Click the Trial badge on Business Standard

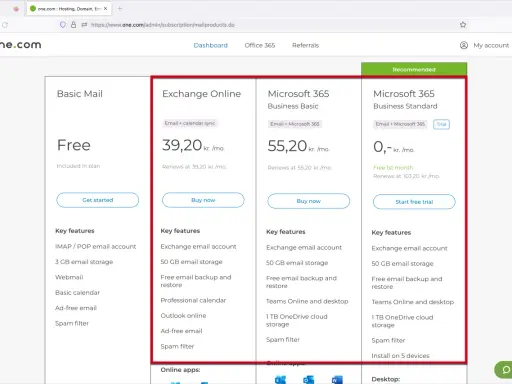(x=441, y=124)
